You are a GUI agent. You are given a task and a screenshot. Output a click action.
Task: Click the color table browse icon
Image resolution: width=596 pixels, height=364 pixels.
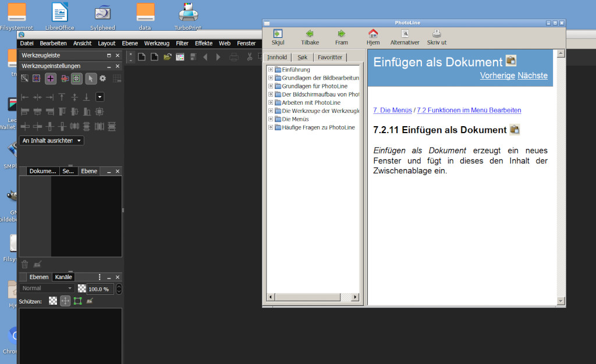click(180, 57)
